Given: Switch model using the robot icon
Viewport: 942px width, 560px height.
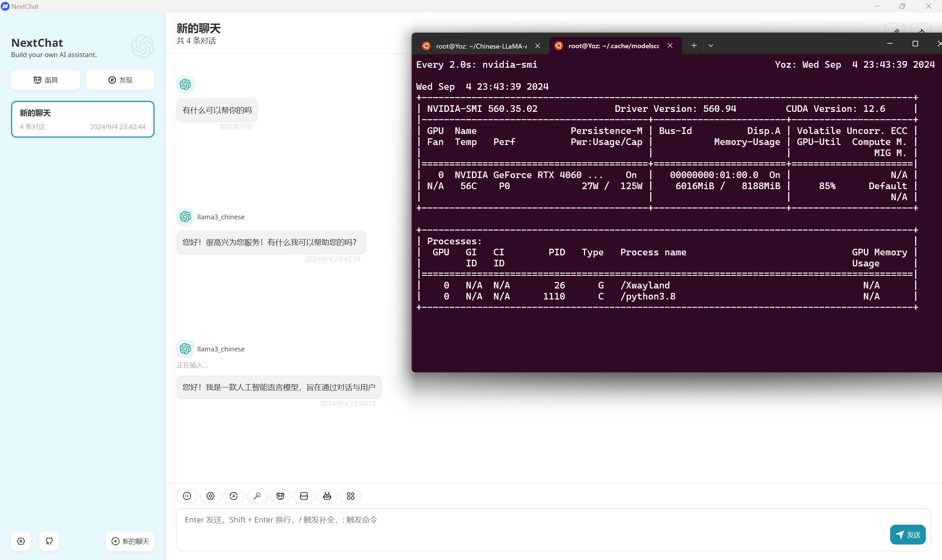Looking at the screenshot, I should 327,496.
